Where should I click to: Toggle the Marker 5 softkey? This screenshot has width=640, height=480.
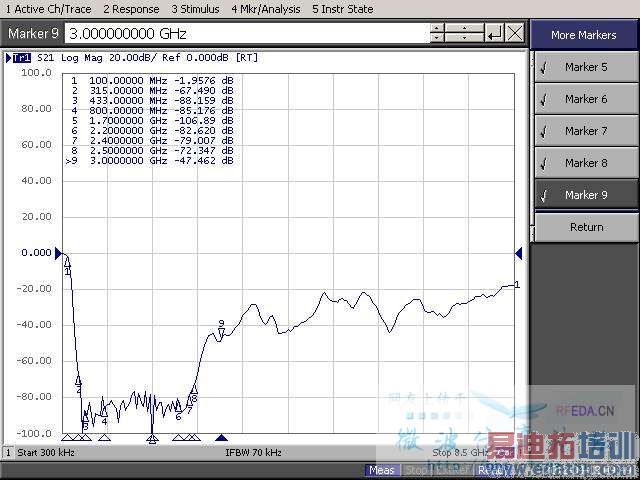coord(586,67)
